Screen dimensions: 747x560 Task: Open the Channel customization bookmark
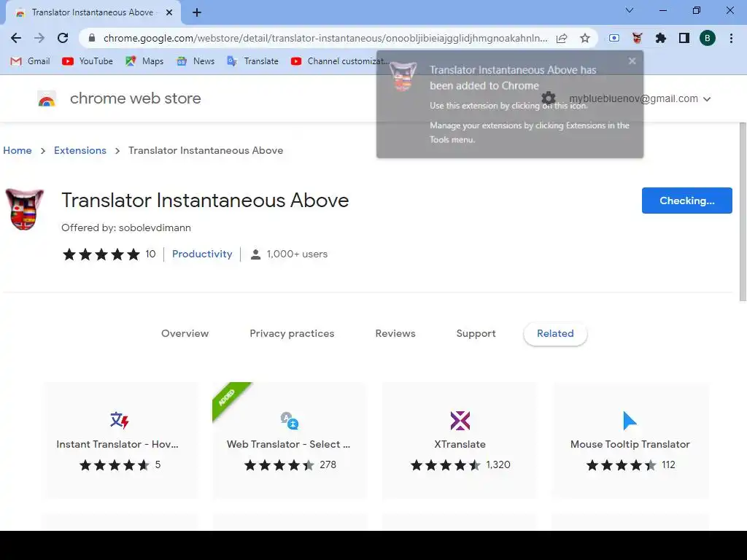pyautogui.click(x=340, y=61)
